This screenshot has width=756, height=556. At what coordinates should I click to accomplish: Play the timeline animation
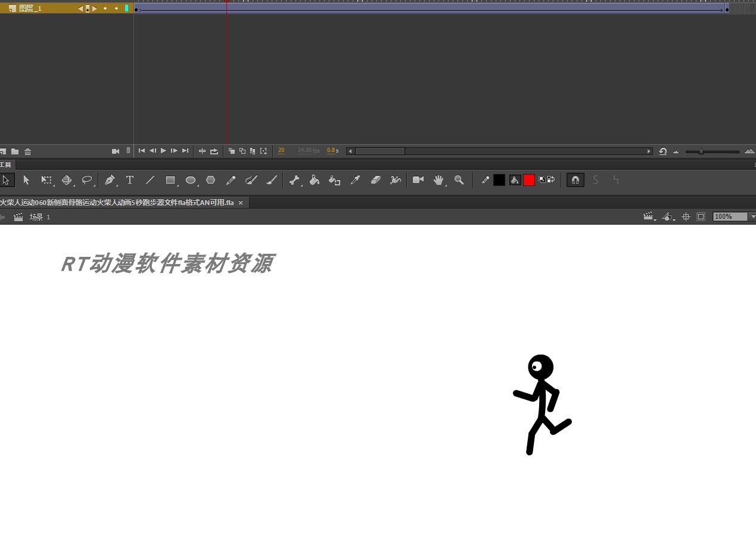point(163,151)
